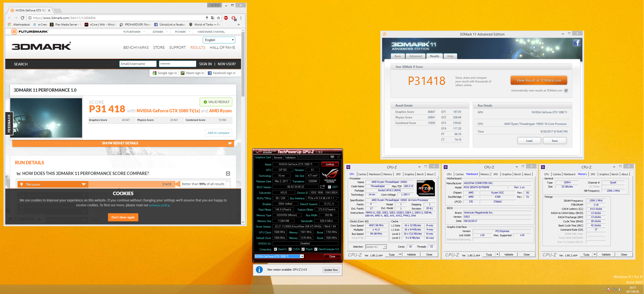Screen dimensions: 644x294
Task: Toggle the DirectCompute 5.0 checkbox
Action: pos(316,249)
